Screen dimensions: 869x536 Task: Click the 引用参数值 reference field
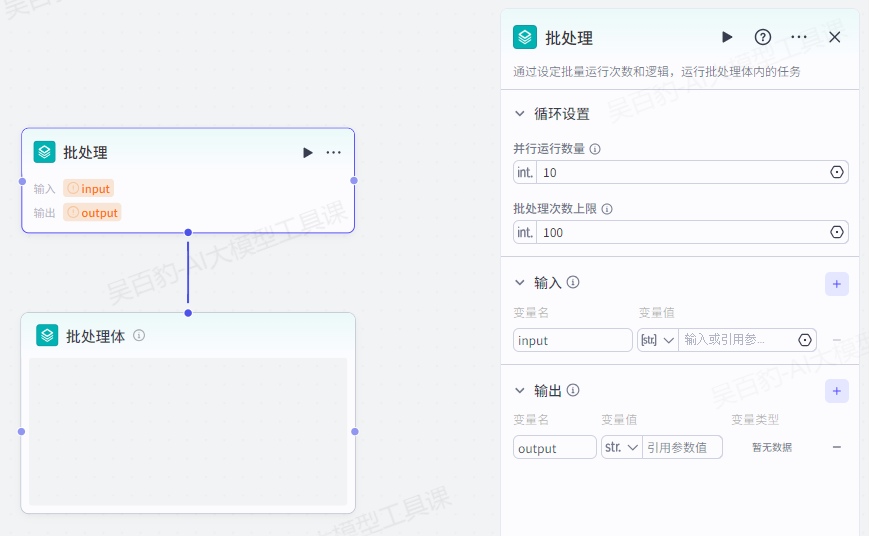point(682,447)
